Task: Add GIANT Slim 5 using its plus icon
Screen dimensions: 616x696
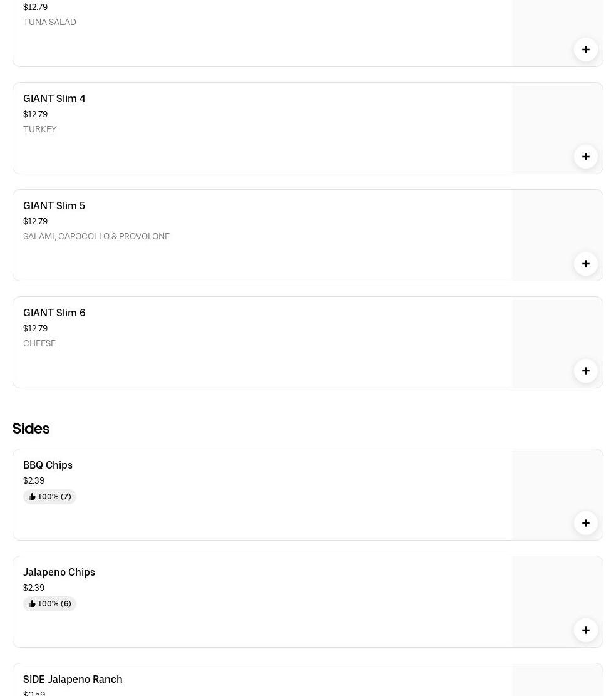Action: pos(585,264)
